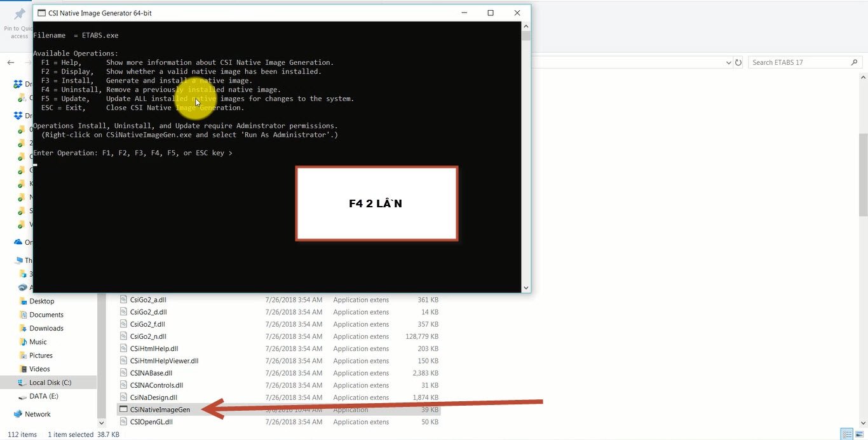Click the '112 items' status bar text
This screenshot has width=868, height=440.
pyautogui.click(x=22, y=434)
